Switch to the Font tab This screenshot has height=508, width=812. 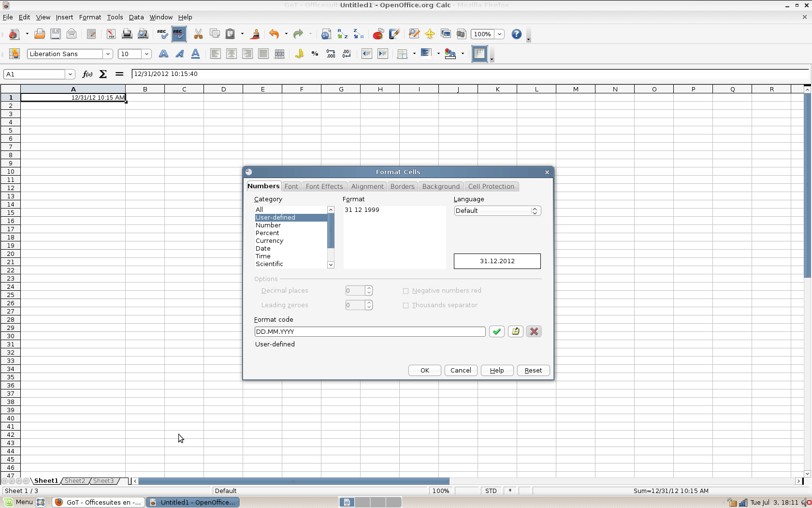coord(291,186)
